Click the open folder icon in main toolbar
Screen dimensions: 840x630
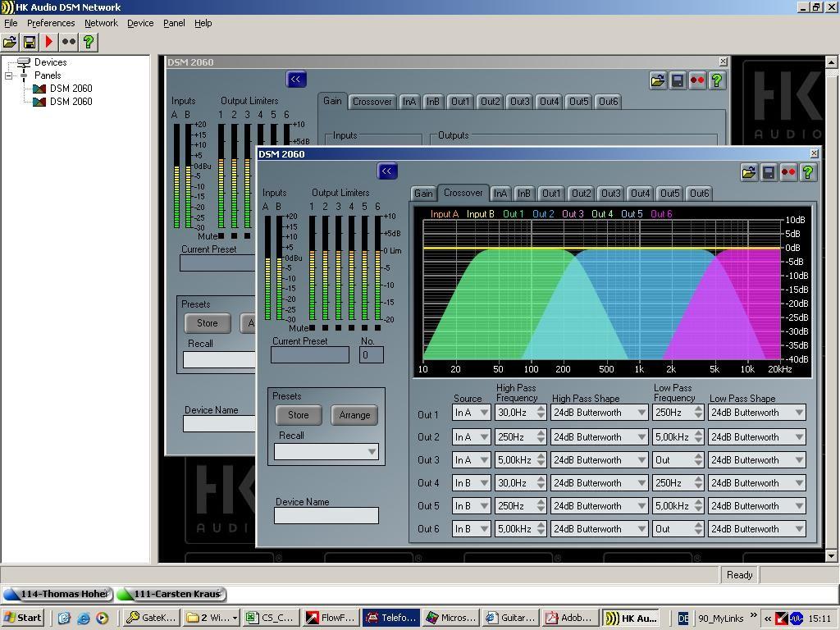(x=10, y=42)
